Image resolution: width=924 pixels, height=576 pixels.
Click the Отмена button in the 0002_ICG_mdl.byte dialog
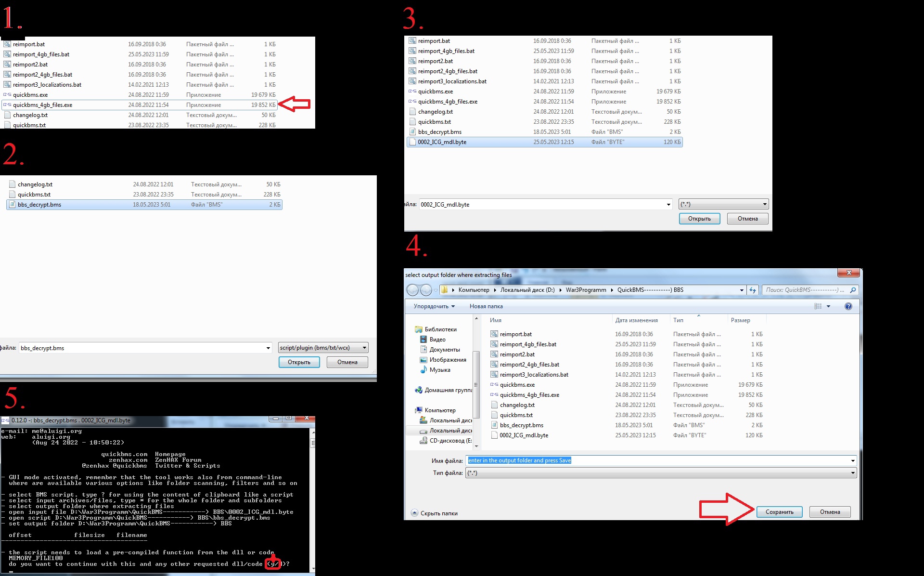[747, 219]
